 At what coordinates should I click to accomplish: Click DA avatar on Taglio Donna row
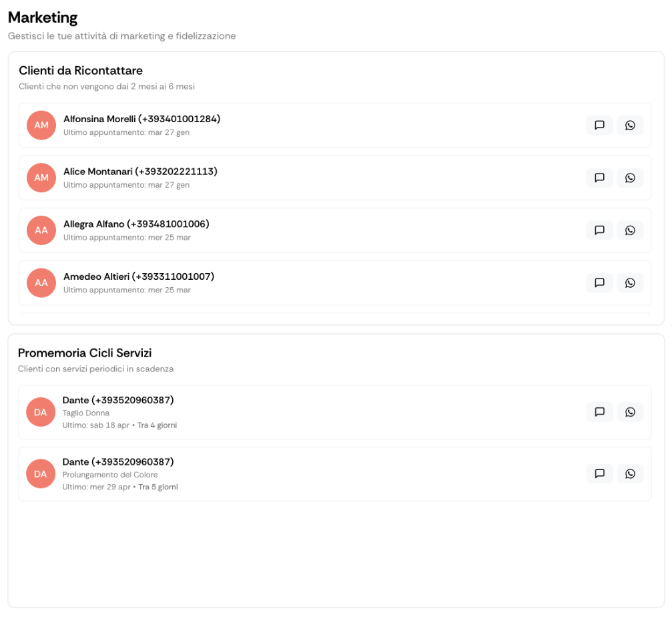coord(40,412)
